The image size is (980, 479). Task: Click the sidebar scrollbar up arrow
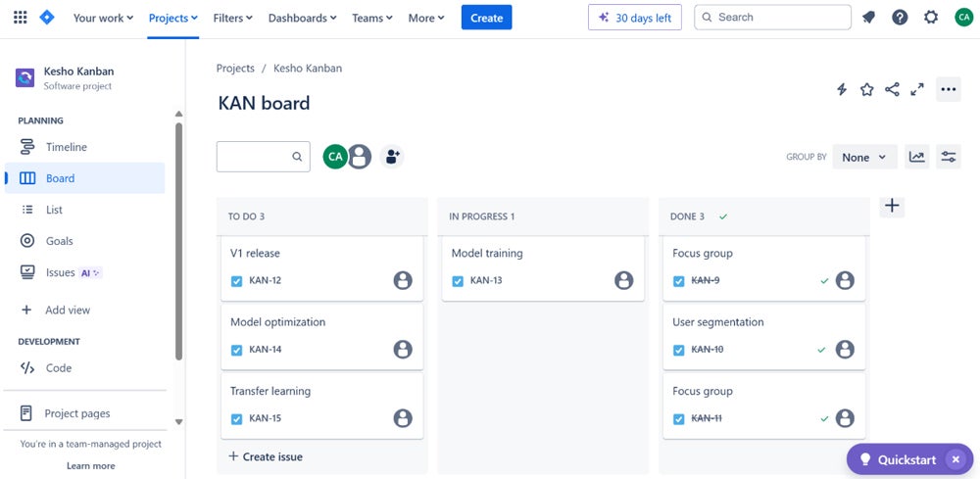(x=178, y=115)
